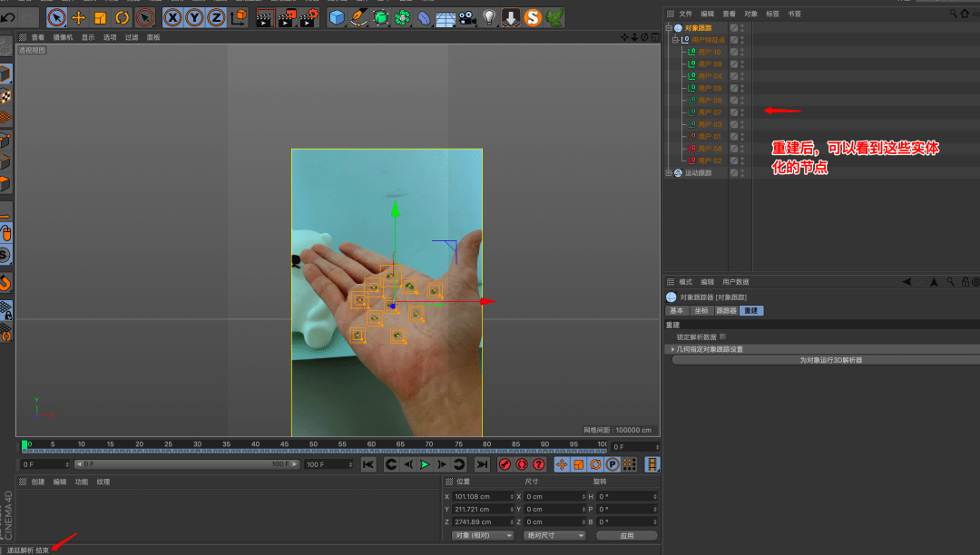This screenshot has height=555, width=980.
Task: Click the Undo arrow icon
Action: (x=8, y=17)
